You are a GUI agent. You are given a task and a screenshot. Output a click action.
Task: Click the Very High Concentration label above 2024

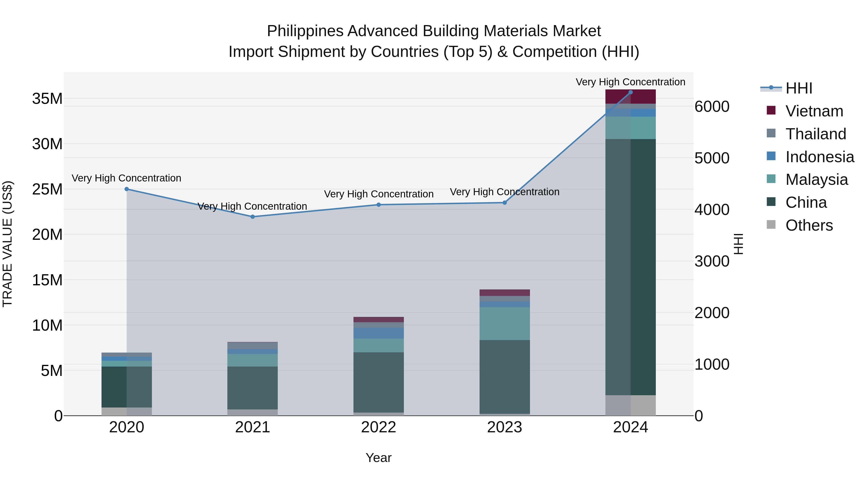point(631,82)
